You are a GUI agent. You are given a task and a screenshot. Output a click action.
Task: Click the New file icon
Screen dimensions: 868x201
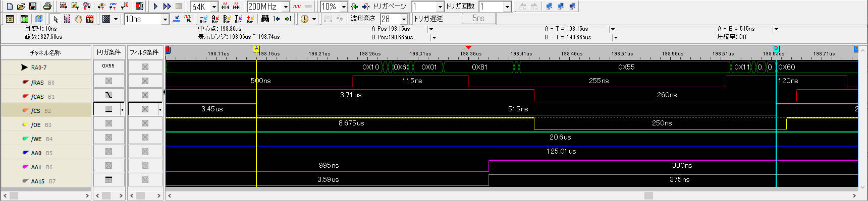[x=10, y=6]
